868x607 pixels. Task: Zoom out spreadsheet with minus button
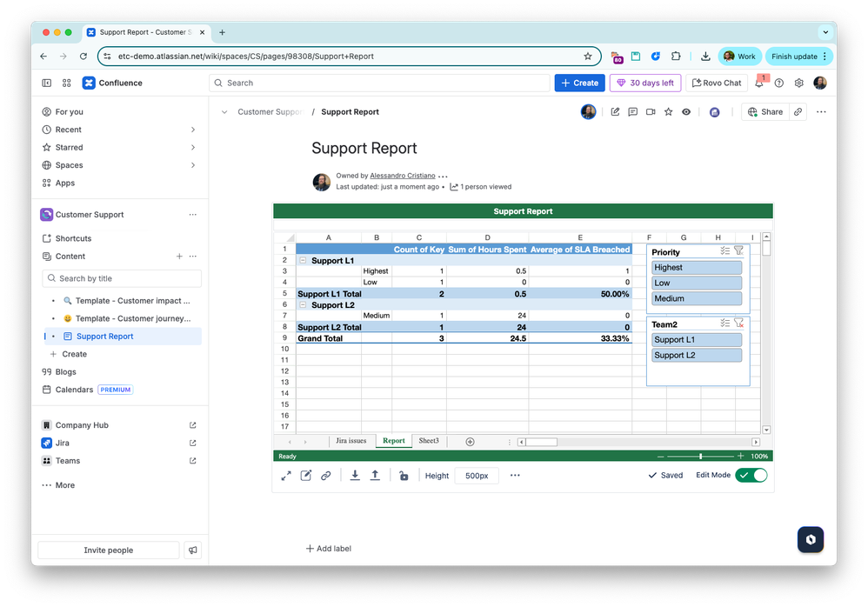(660, 457)
